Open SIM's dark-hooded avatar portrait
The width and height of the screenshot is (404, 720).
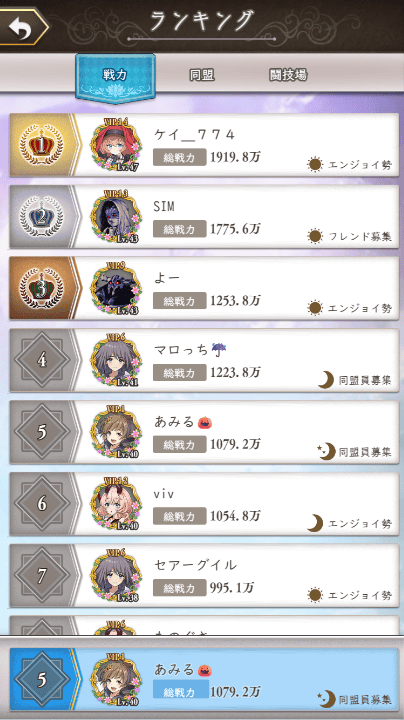point(115,217)
